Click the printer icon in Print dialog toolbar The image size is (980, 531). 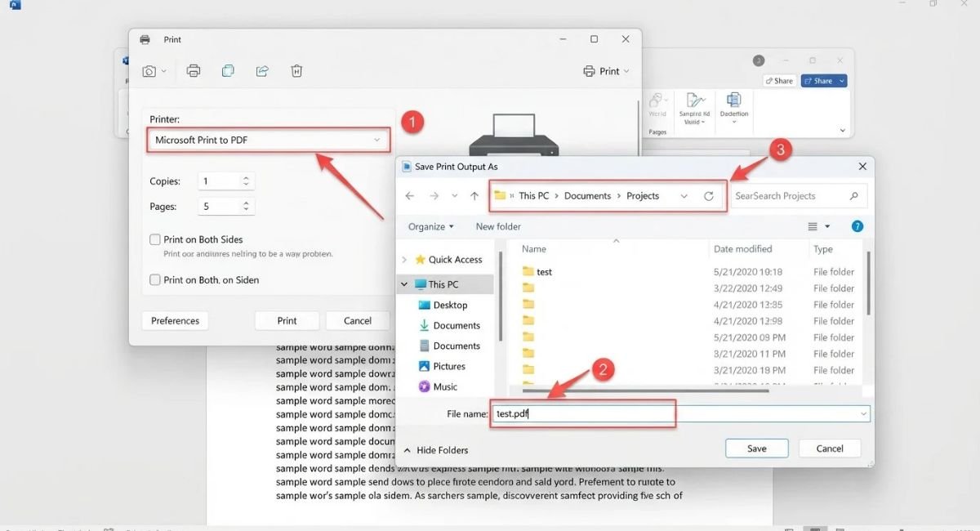pyautogui.click(x=194, y=71)
